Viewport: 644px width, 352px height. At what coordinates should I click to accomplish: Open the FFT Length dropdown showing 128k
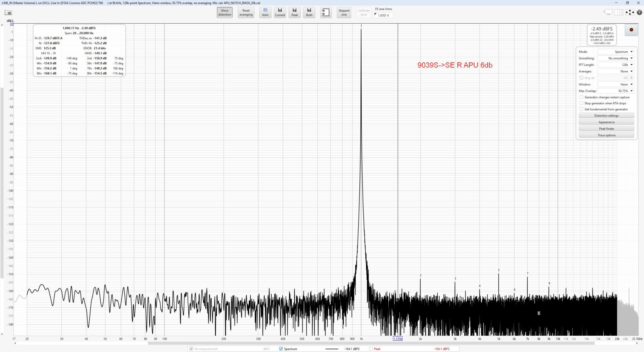click(616, 65)
